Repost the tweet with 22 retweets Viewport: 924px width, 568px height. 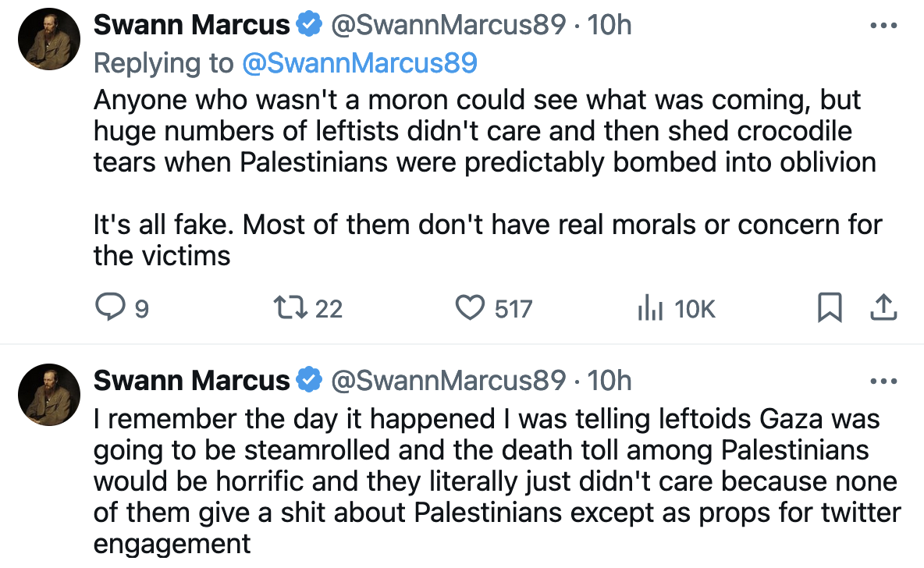click(x=290, y=309)
